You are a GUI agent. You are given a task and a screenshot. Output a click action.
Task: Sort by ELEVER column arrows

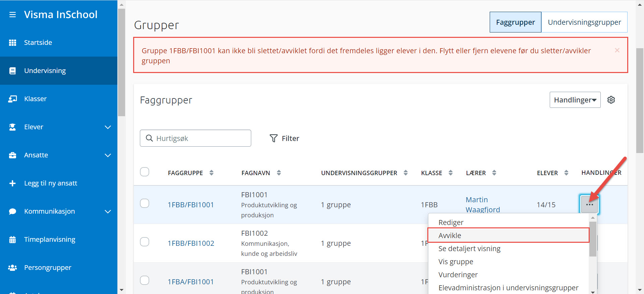click(x=566, y=173)
